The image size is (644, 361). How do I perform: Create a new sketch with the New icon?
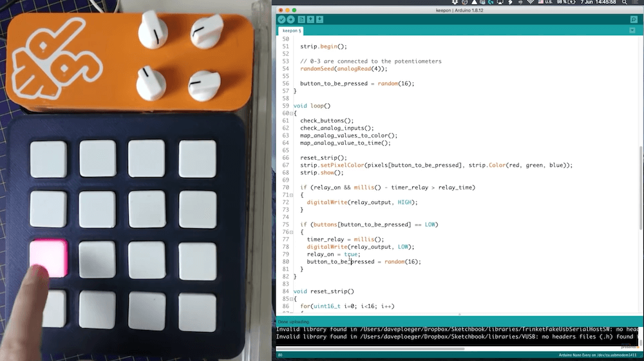pyautogui.click(x=301, y=19)
